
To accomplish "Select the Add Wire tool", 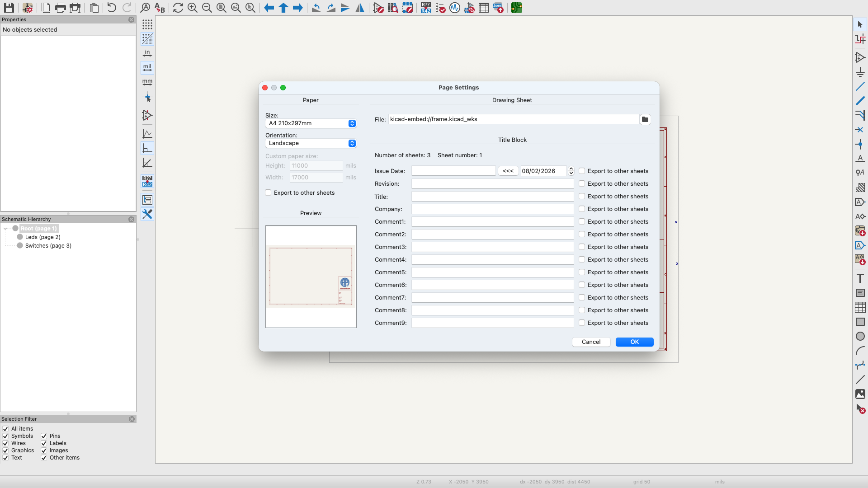I will 860,86.
